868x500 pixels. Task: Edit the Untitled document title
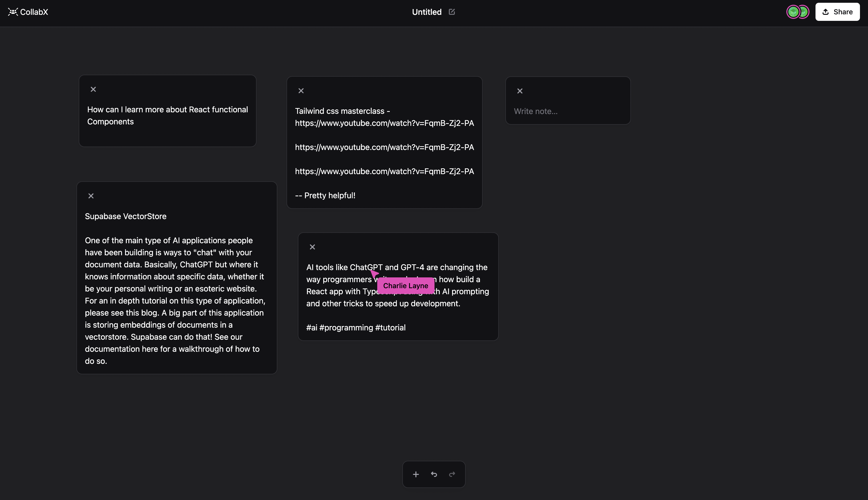coord(452,12)
